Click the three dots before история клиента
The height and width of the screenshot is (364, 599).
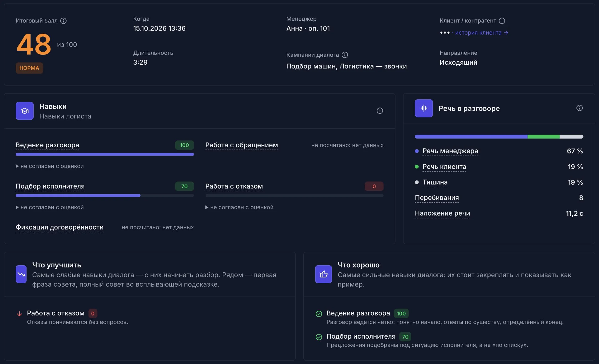coord(445,32)
